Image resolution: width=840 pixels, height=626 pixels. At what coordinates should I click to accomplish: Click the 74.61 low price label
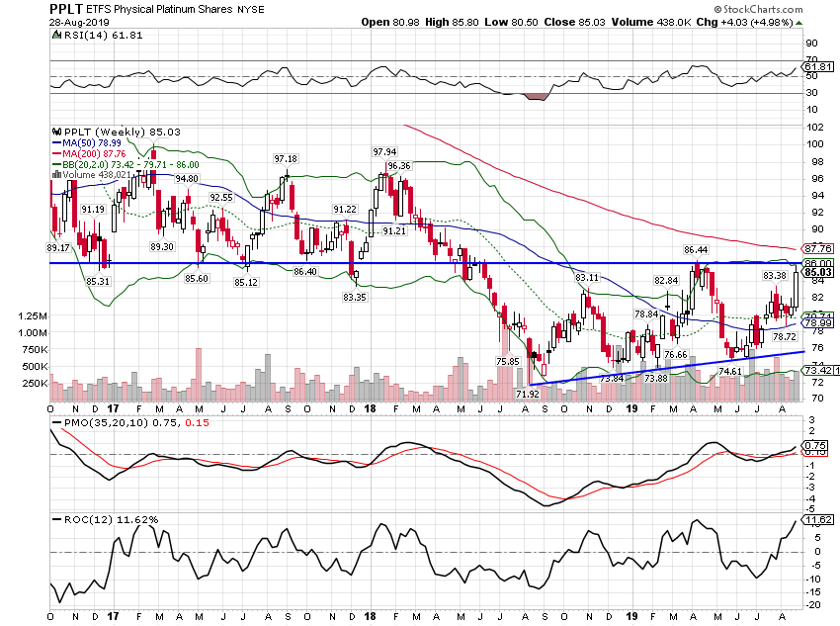730,372
